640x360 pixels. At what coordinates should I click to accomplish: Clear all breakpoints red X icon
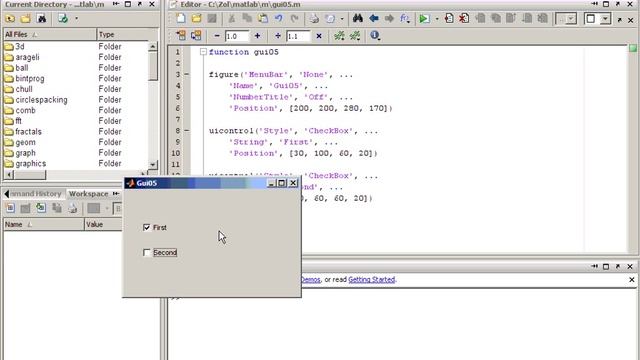pyautogui.click(x=464, y=18)
